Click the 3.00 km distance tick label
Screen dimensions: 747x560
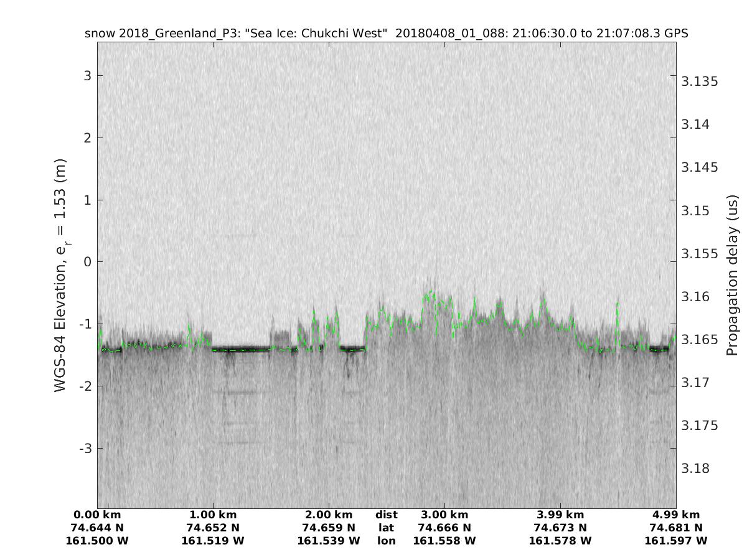(x=444, y=515)
